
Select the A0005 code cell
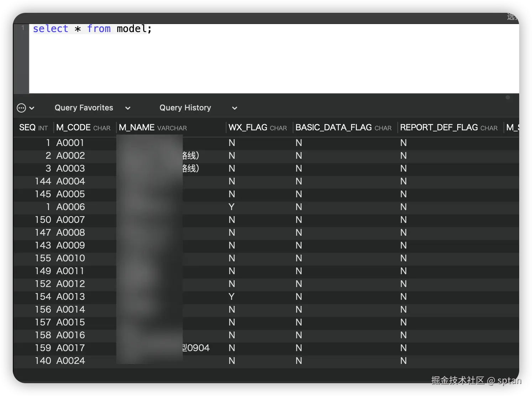71,194
